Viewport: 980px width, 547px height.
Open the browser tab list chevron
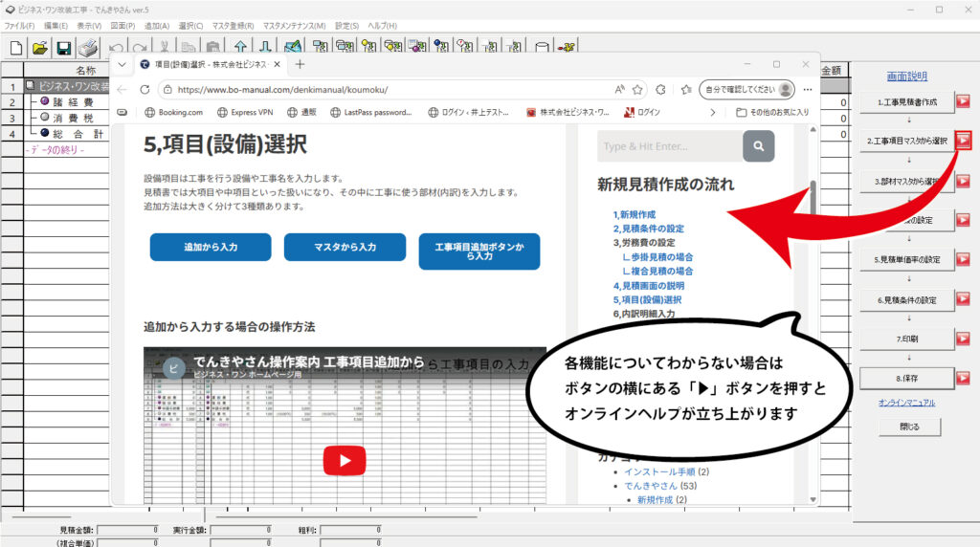(x=122, y=64)
